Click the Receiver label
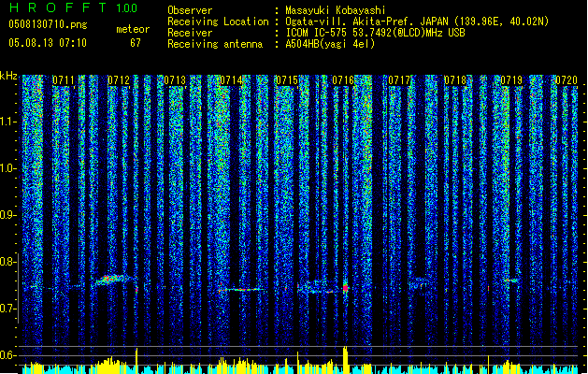Viewport: 588px width, 374px height. point(190,33)
